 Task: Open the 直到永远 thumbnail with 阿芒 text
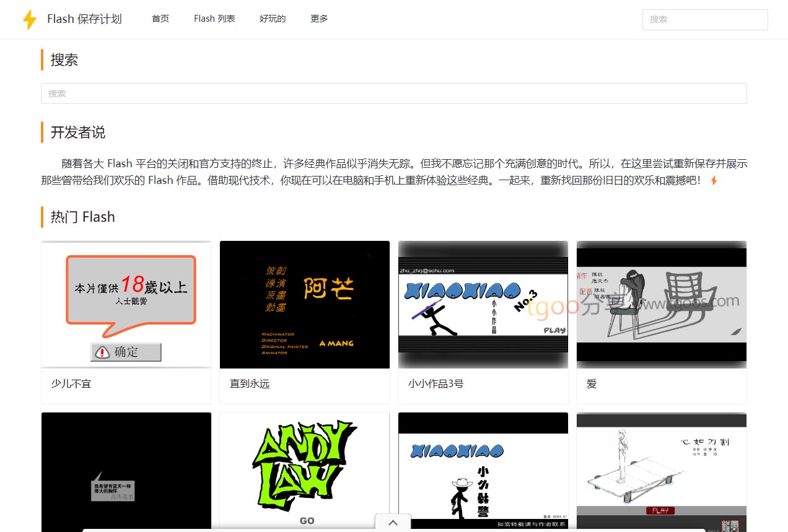pos(305,304)
